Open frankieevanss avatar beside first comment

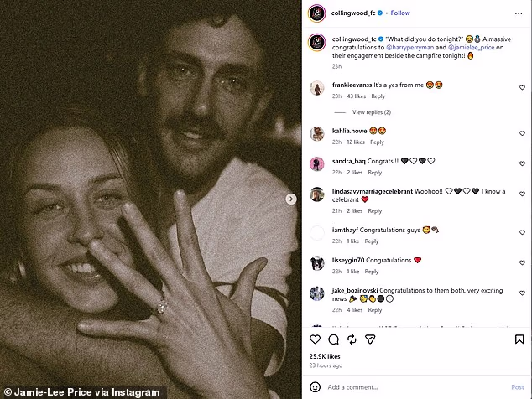pyautogui.click(x=317, y=87)
